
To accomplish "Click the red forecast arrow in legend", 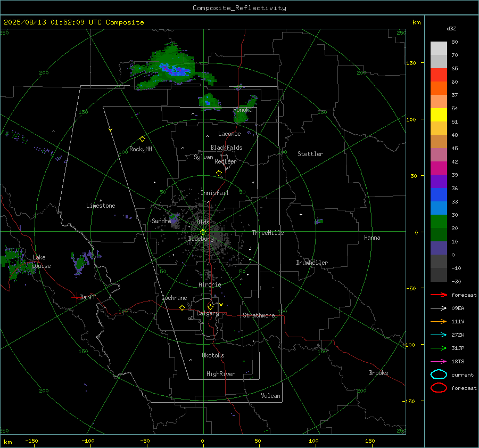I will pos(439,295).
